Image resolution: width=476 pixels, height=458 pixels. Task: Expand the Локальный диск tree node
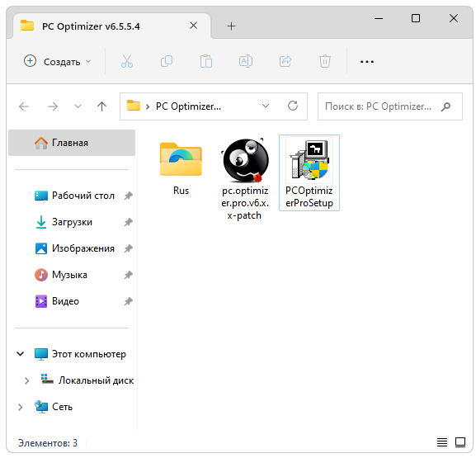coord(26,380)
